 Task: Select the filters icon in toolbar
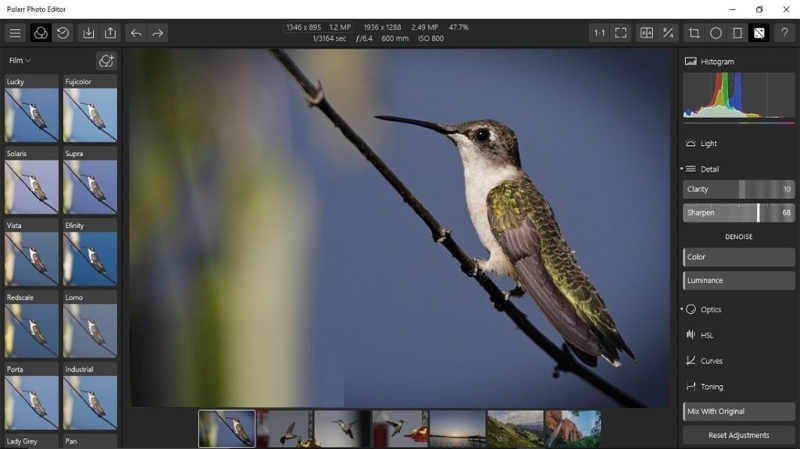pos(40,33)
